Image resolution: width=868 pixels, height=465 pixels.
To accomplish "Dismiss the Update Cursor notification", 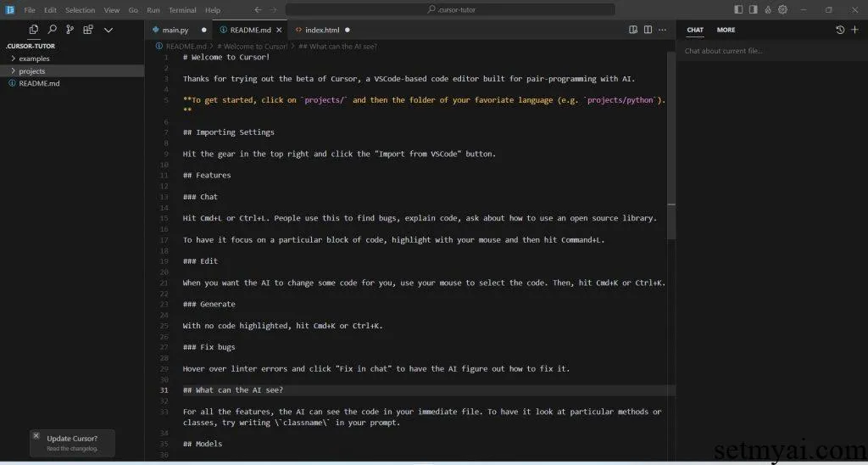I will pos(36,436).
